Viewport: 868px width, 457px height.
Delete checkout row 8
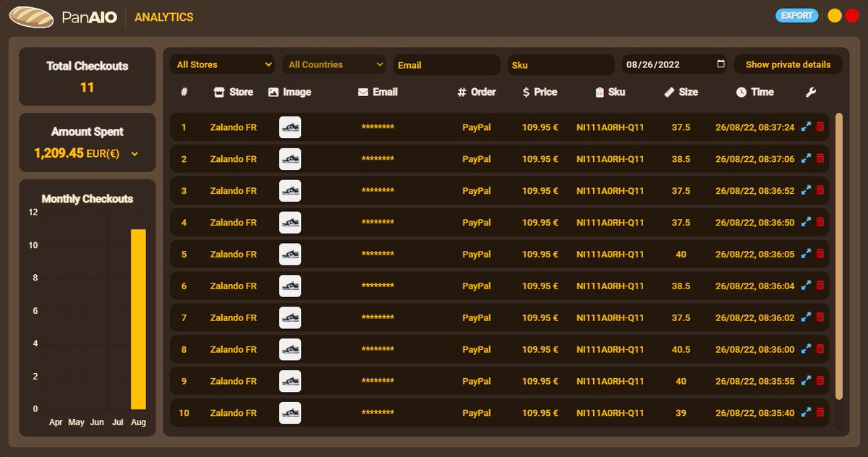point(820,350)
